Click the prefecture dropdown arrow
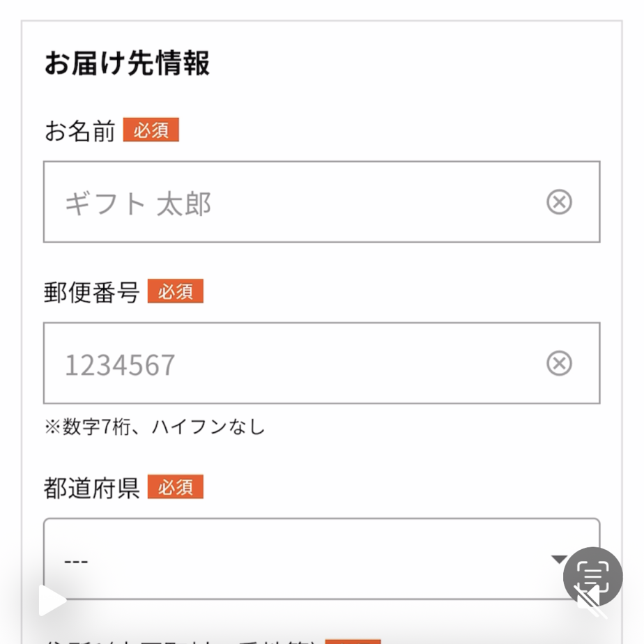This screenshot has width=644, height=644. (x=558, y=559)
